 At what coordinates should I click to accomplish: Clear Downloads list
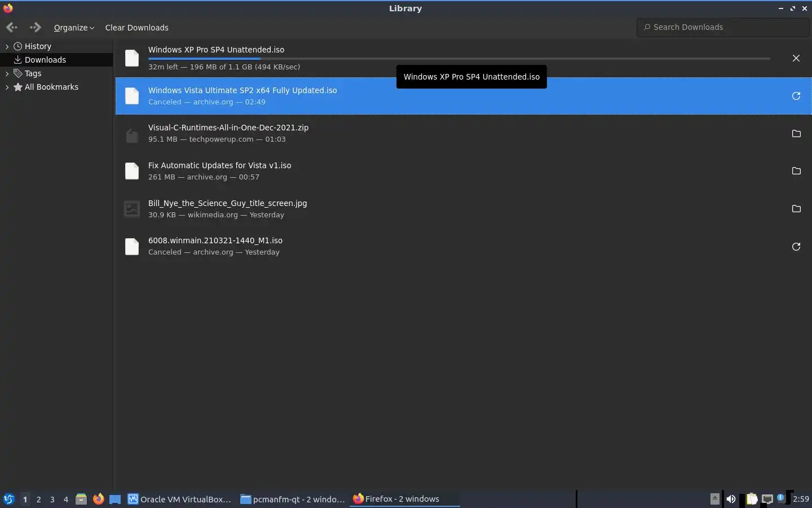coord(136,28)
